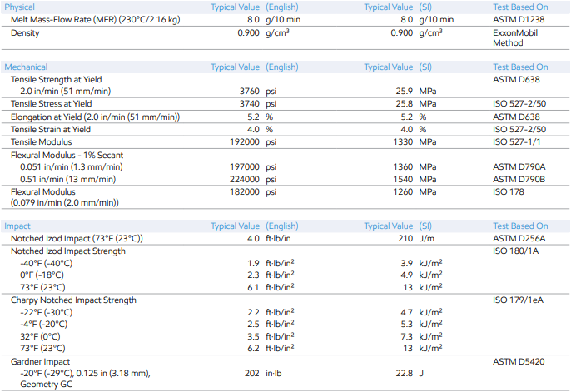This screenshot has width=571, height=392.
Task: Click the ISO 179/1eA test standard
Action: pyautogui.click(x=518, y=300)
